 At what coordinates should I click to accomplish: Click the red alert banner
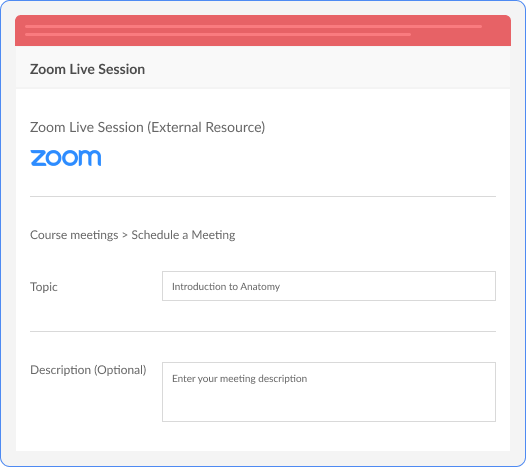[x=263, y=31]
